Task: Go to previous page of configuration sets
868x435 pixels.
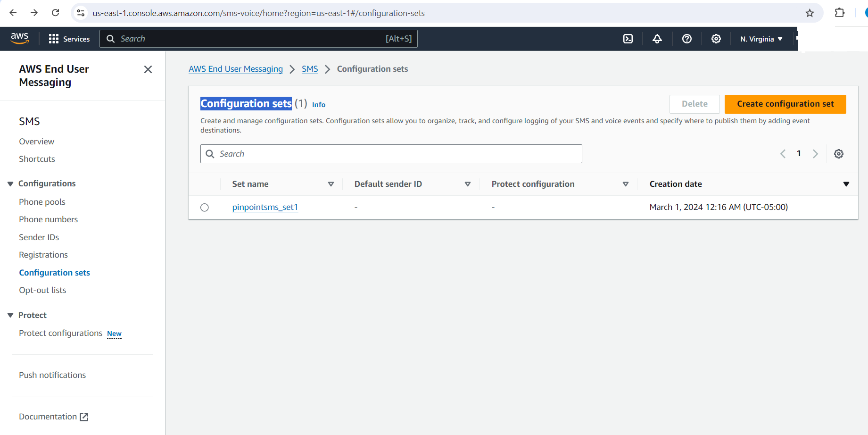Action: coord(783,154)
